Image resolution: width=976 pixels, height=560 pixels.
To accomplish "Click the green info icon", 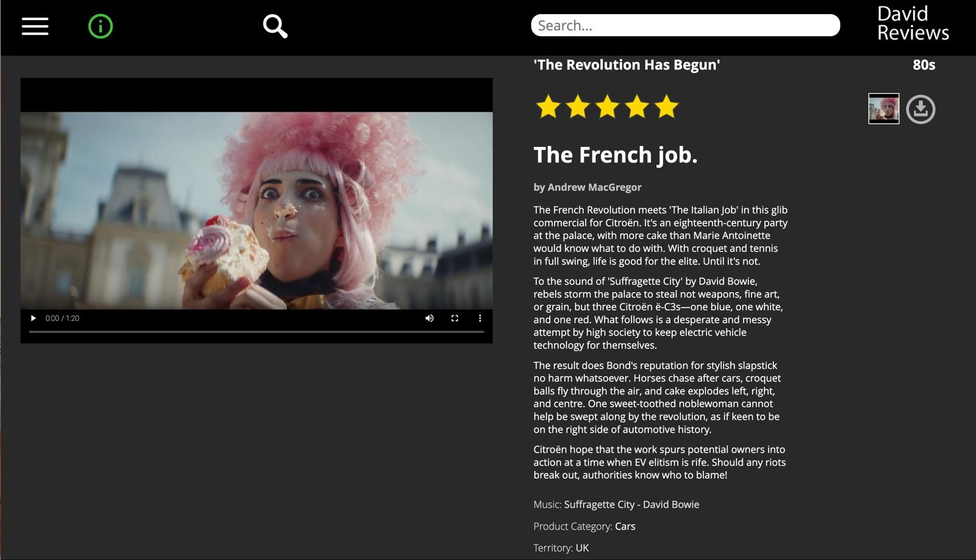I will pyautogui.click(x=101, y=26).
